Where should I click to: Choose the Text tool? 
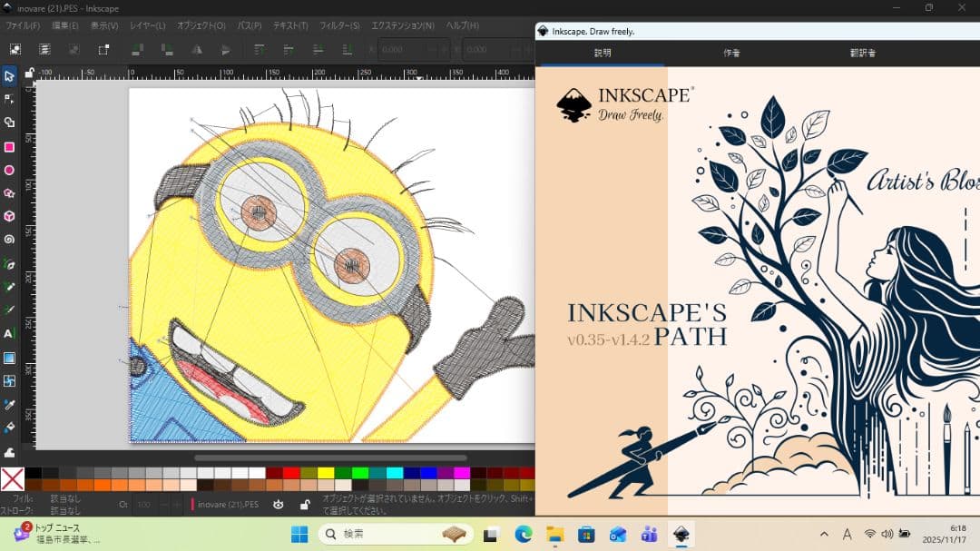click(9, 334)
